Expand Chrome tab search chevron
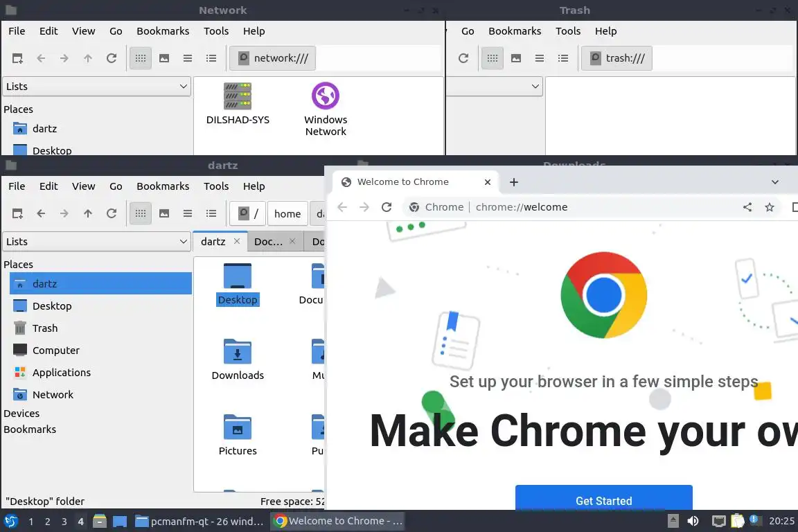The image size is (798, 532). click(774, 182)
